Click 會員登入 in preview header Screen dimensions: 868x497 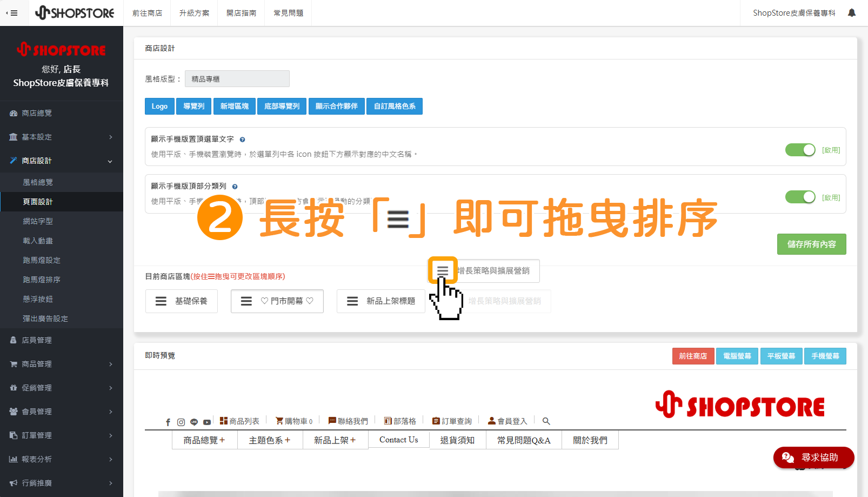(508, 421)
